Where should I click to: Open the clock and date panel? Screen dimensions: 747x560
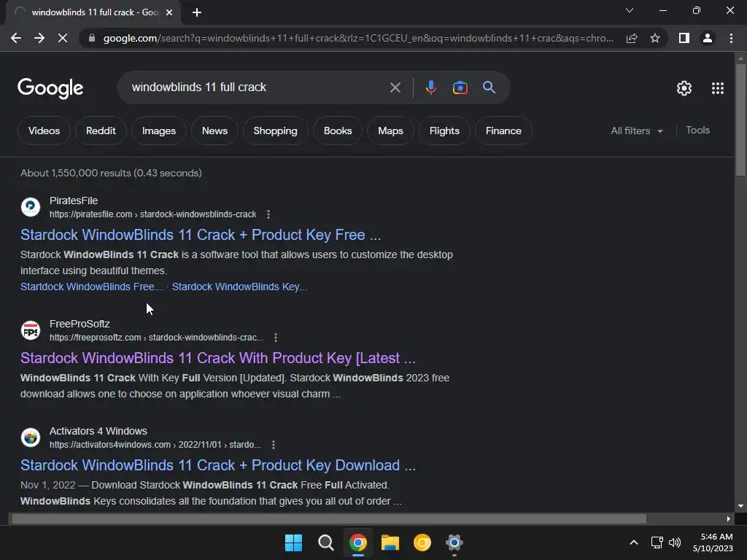pos(713,542)
